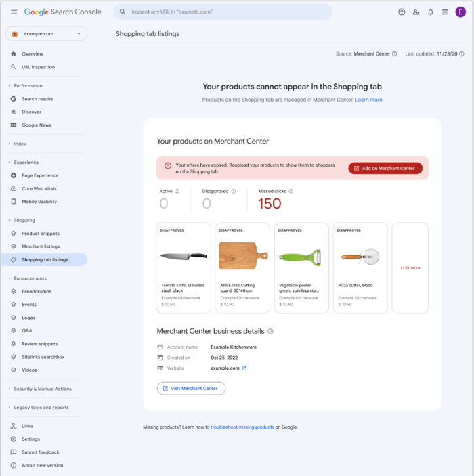Click the Discover asterisk icon
The image size is (474, 476).
(x=14, y=112)
